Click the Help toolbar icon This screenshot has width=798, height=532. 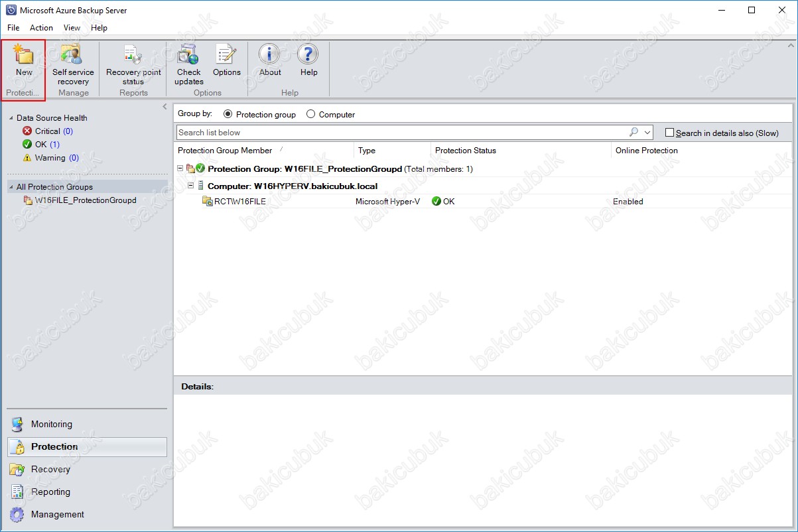(x=308, y=54)
